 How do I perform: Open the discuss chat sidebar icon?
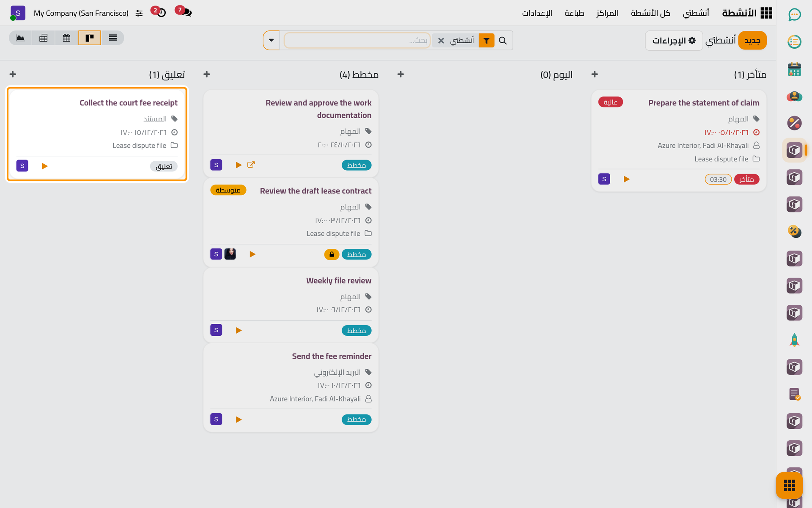point(794,15)
